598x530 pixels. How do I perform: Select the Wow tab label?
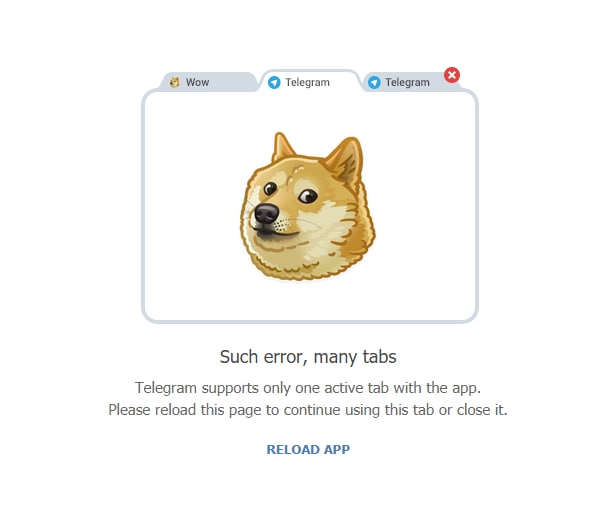pos(197,82)
